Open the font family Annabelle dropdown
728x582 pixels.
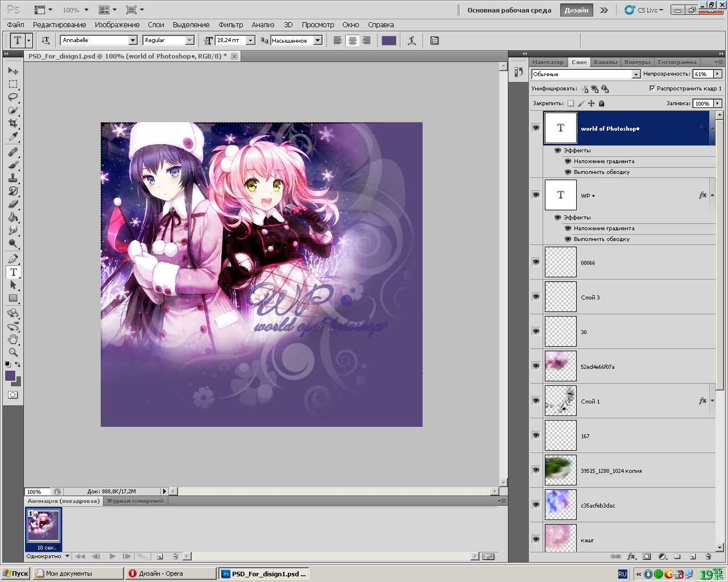pyautogui.click(x=133, y=40)
